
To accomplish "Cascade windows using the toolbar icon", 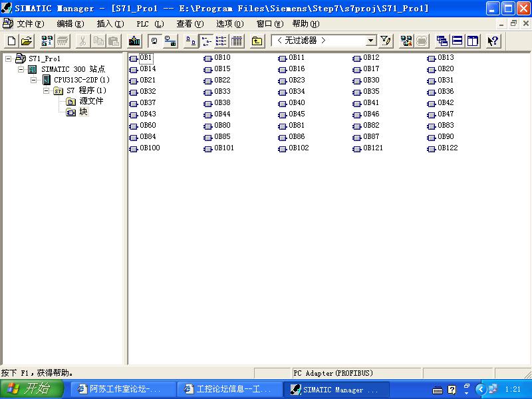I will tap(442, 41).
